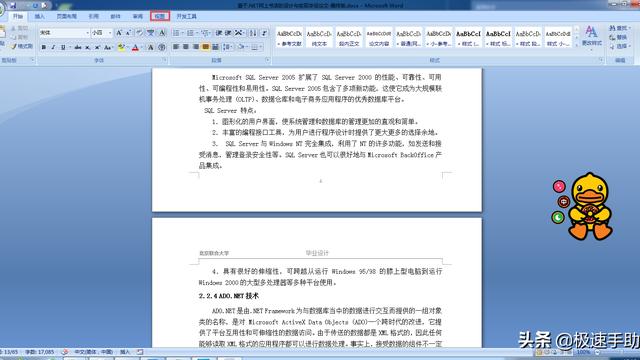Toggle Subscript formatting
Screen dimensions: 640x360
click(x=87, y=47)
